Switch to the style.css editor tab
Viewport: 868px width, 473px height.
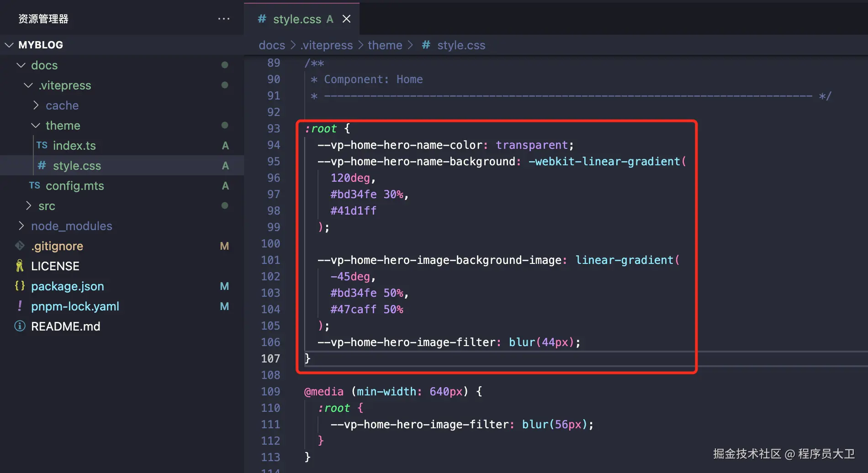[x=302, y=19]
